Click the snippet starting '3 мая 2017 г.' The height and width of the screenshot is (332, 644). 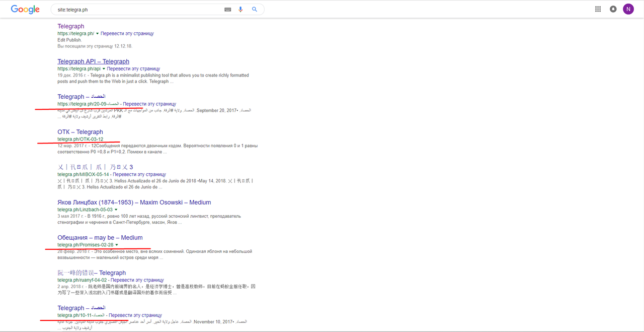(149, 219)
